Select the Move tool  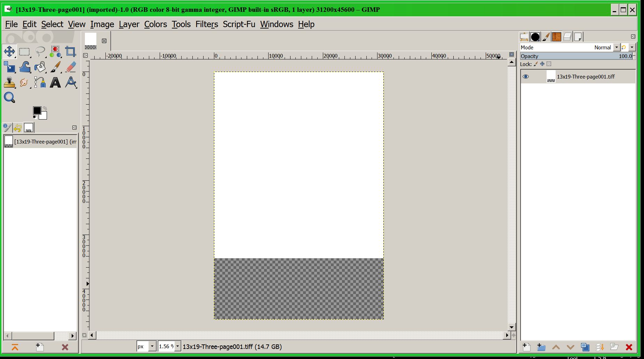9,52
